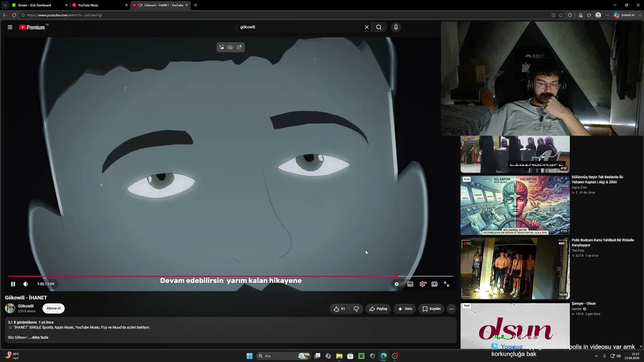This screenshot has height=362, width=644.
Task: Close the YouTube Music tab
Action: (x=126, y=5)
